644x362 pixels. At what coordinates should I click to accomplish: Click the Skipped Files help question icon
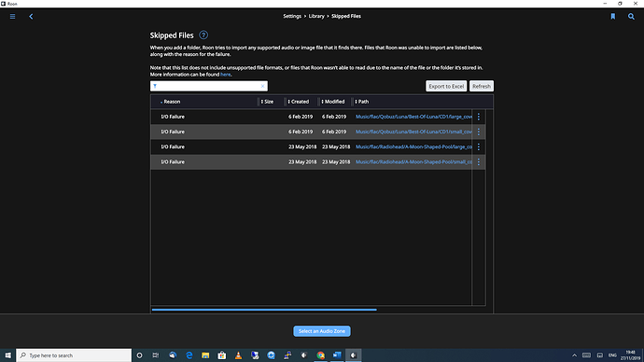click(x=203, y=35)
